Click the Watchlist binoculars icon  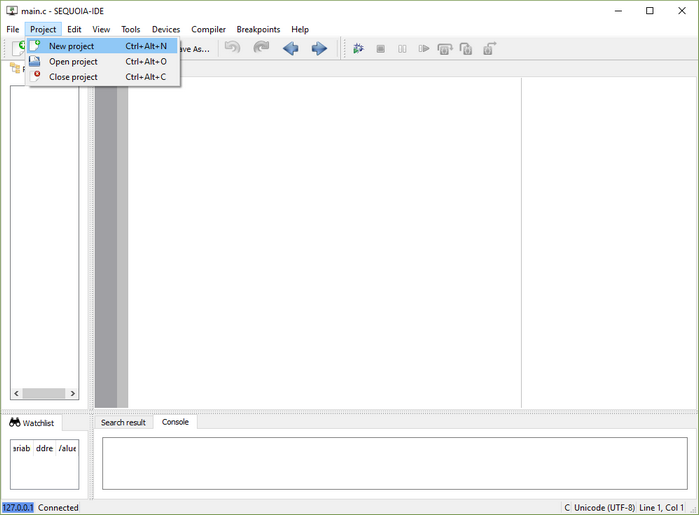pos(15,422)
